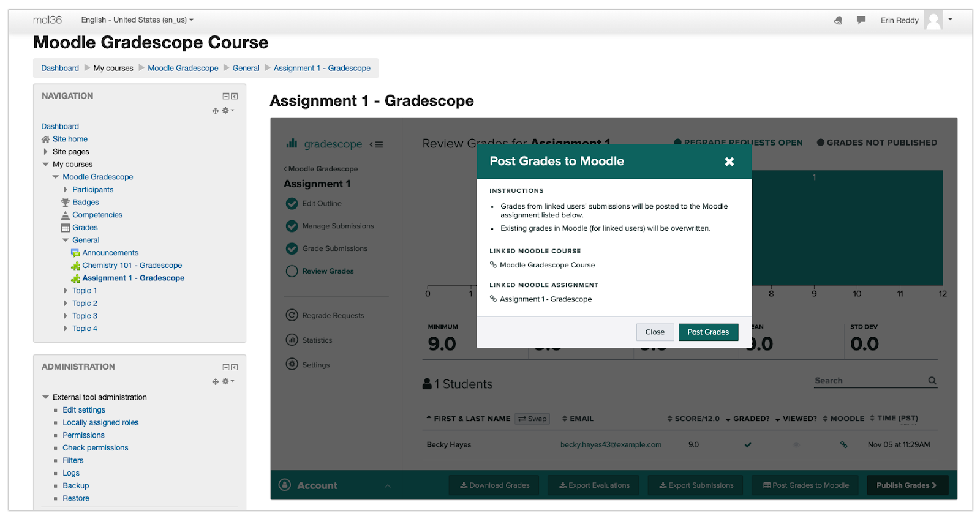The height and width of the screenshot is (519, 980).
Task: Collapse the My courses tree item
Action: (45, 165)
